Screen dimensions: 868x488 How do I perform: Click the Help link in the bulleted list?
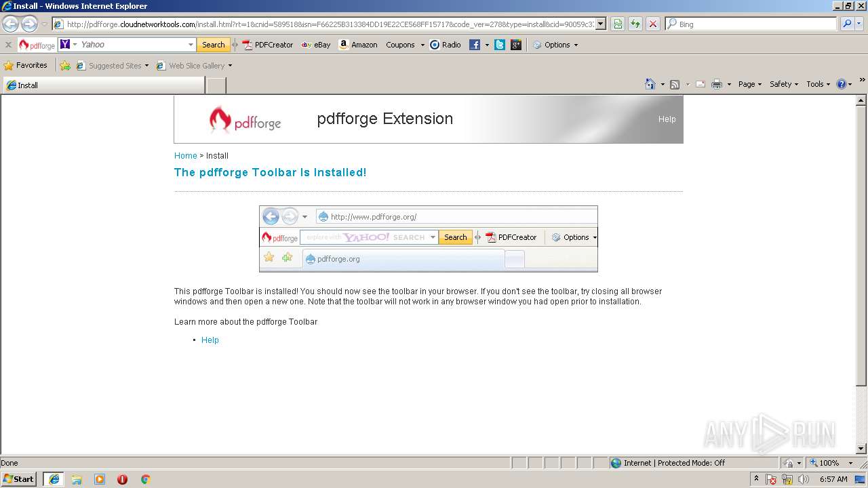click(210, 340)
